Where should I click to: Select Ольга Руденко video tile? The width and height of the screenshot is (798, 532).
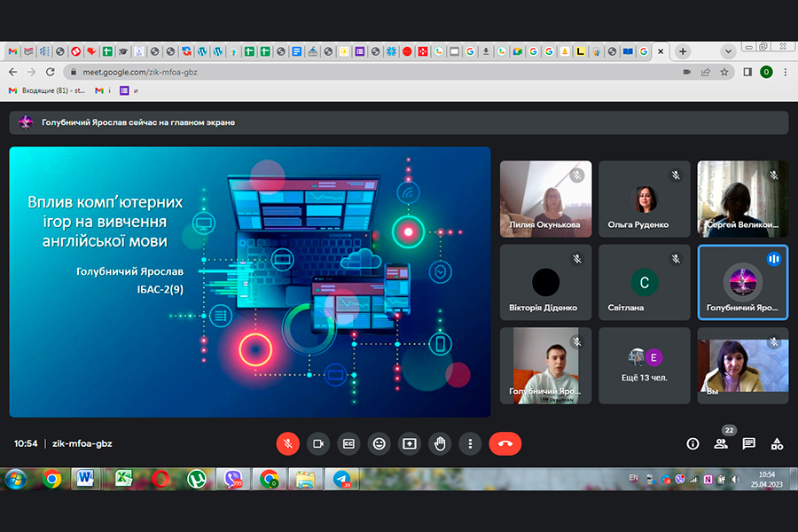pyautogui.click(x=645, y=199)
